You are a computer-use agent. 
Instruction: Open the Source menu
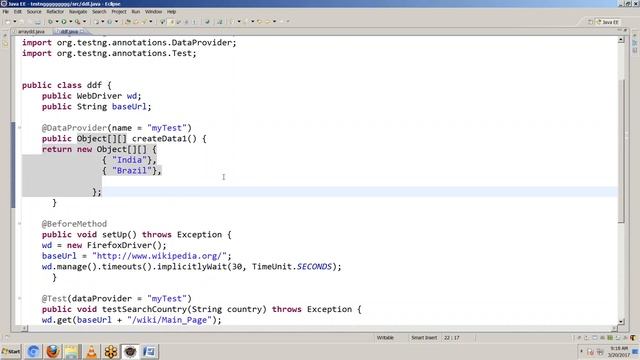(x=34, y=12)
